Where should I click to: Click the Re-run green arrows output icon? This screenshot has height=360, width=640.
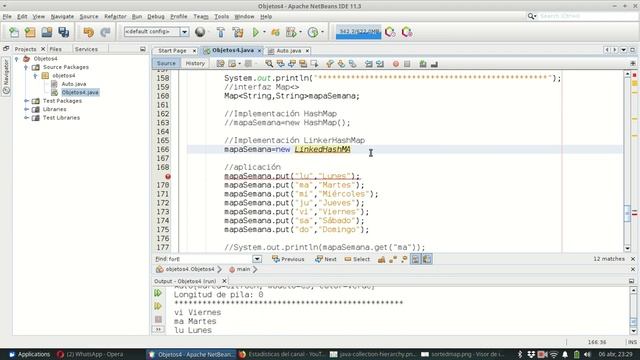(158, 293)
